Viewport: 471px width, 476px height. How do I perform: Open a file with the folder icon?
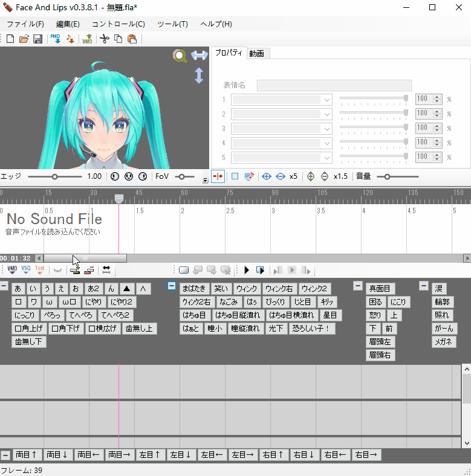point(24,39)
